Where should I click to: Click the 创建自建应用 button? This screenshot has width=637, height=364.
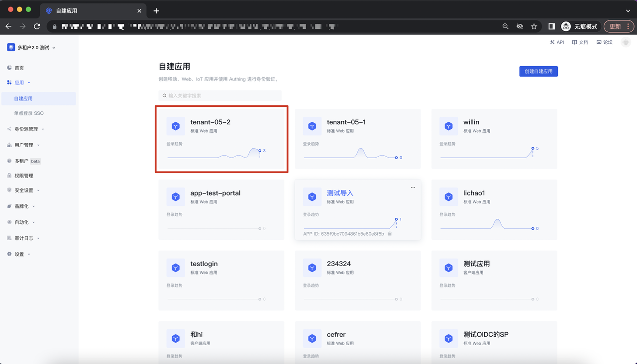point(538,72)
